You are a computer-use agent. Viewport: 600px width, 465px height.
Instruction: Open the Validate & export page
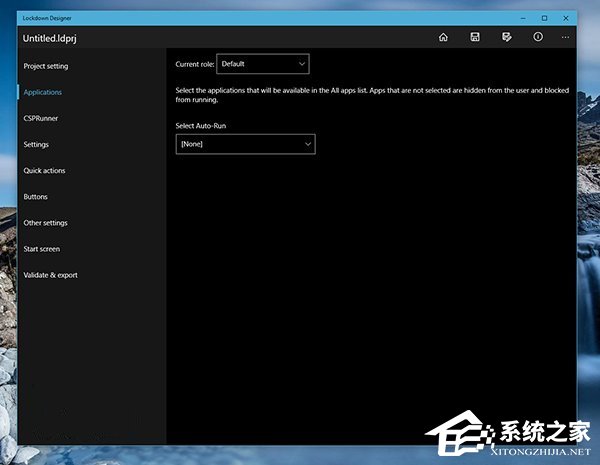(x=50, y=275)
